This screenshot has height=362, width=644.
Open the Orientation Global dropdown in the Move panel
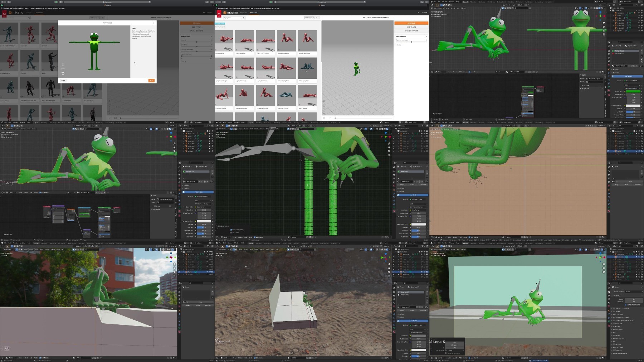point(454,351)
